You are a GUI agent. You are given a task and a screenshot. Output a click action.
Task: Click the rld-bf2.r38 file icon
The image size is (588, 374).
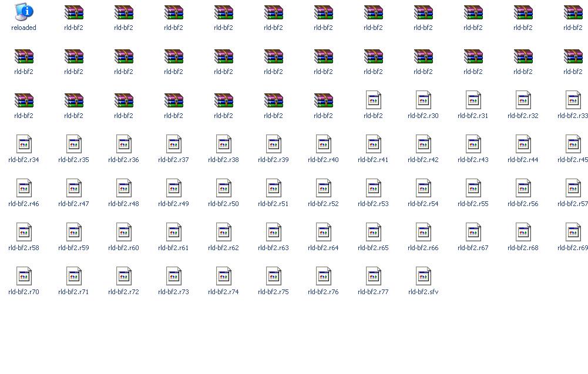click(223, 144)
